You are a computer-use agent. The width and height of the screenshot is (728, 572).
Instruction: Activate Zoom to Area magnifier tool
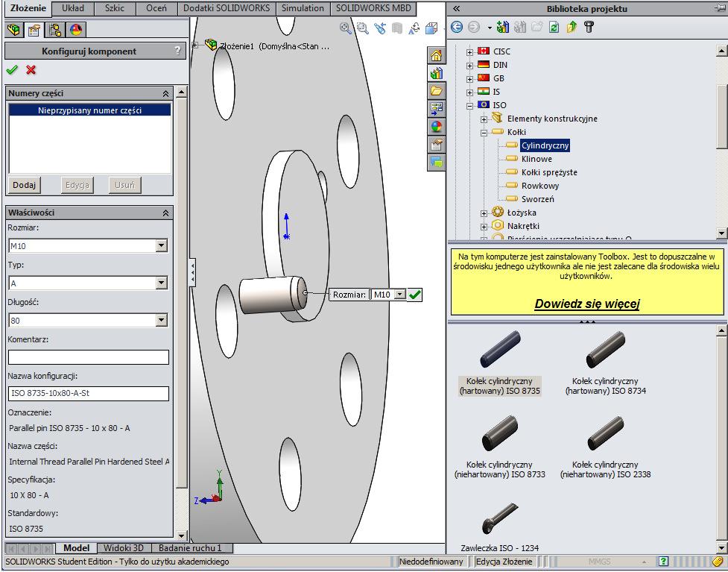point(363,28)
